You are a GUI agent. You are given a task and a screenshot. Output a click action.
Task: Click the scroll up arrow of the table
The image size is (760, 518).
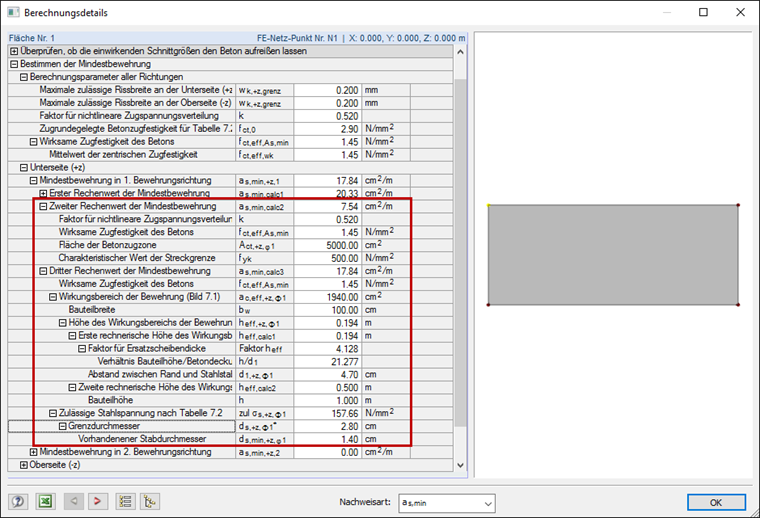pyautogui.click(x=460, y=51)
